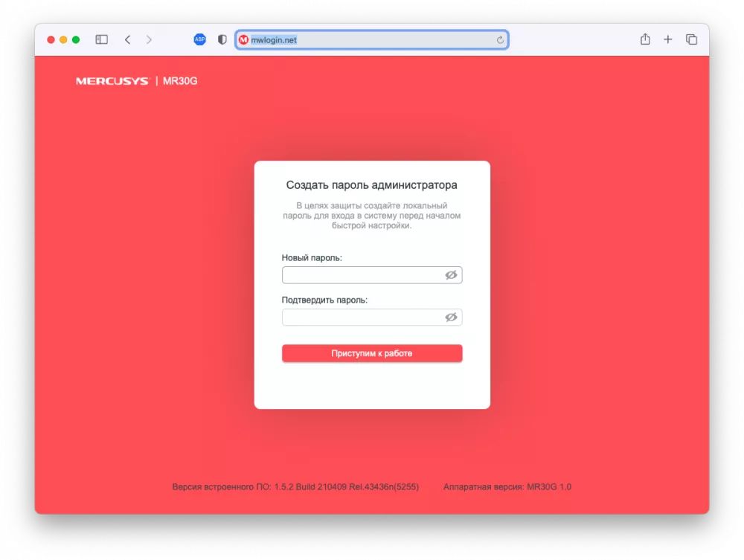The height and width of the screenshot is (560, 744).
Task: Click the privacy shield icon
Action: coord(222,39)
